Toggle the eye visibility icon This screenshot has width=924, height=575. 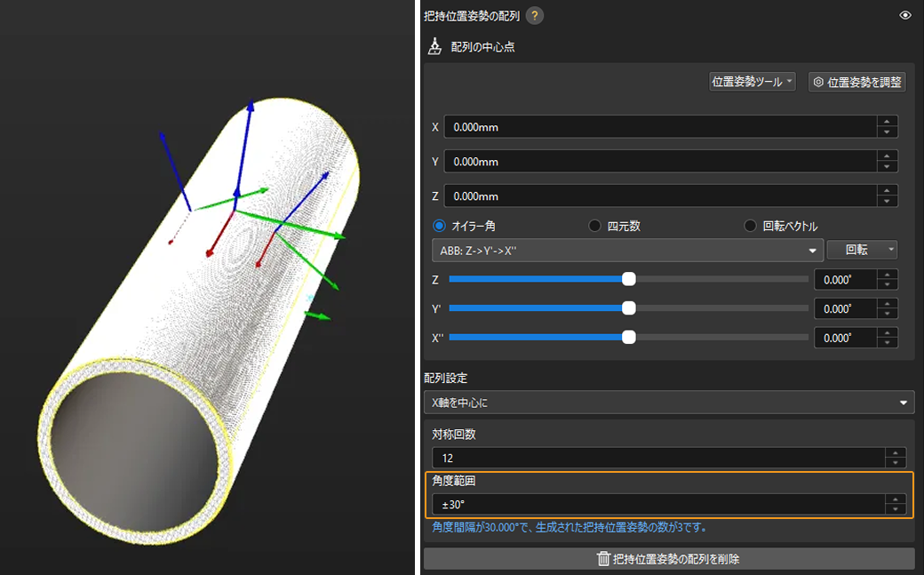click(904, 15)
